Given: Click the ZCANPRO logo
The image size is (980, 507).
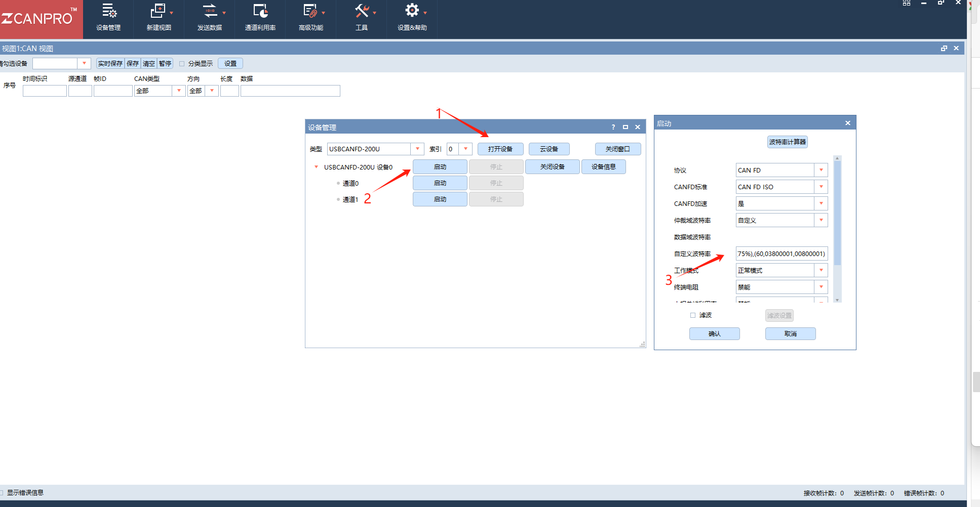Looking at the screenshot, I should tap(41, 19).
